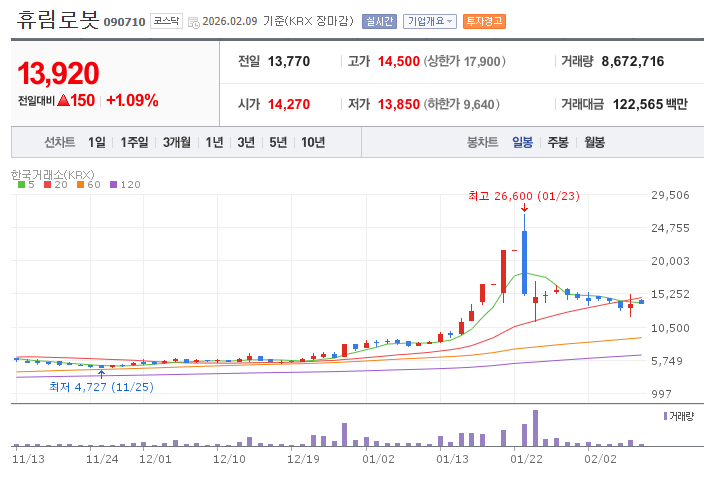704x484 pixels.
Task: Click the 12/19 date on the chart axis
Action: (x=303, y=459)
